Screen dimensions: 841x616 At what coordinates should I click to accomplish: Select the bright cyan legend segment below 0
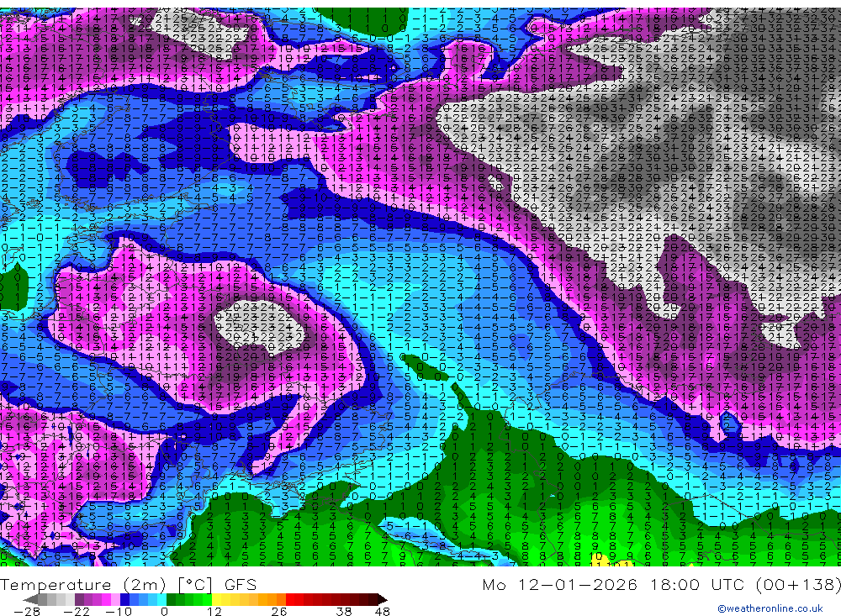(x=161, y=599)
